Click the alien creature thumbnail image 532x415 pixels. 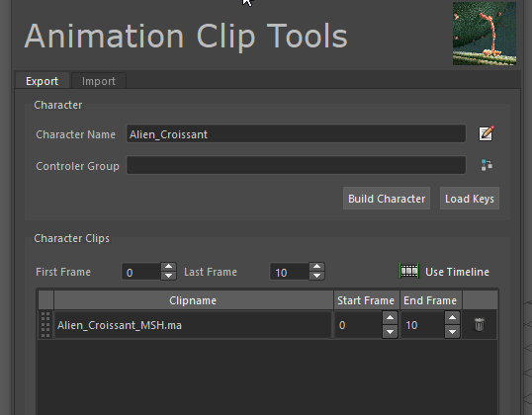click(485, 34)
